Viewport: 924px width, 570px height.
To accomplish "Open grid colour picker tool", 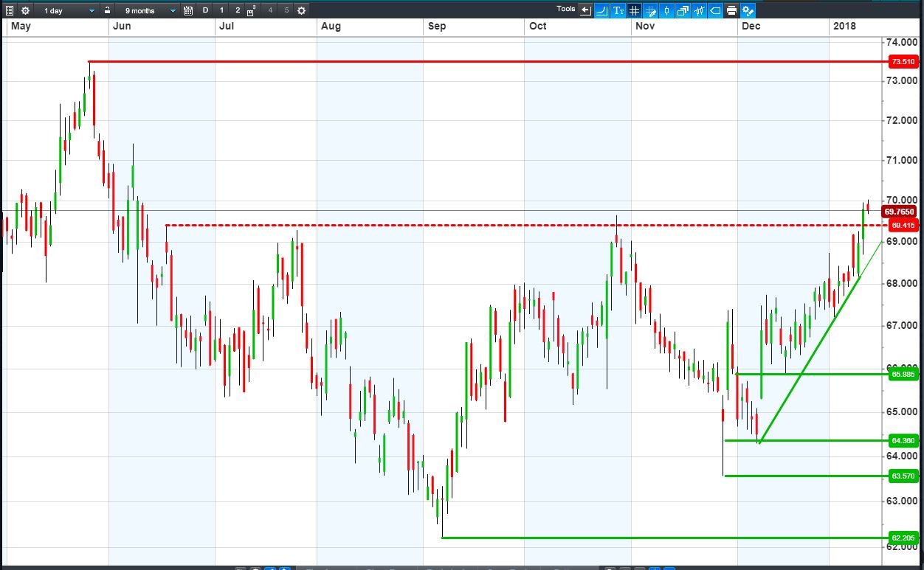I will click(x=650, y=10).
